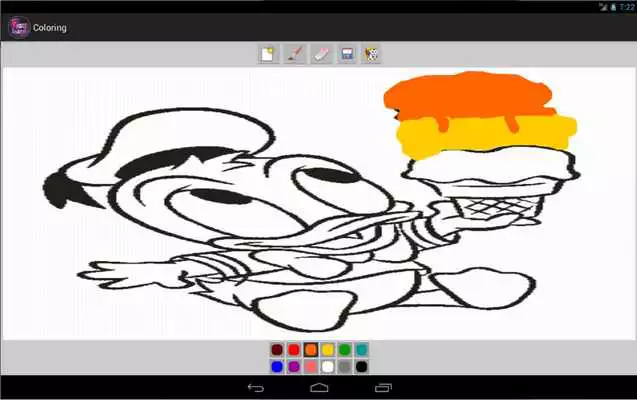Image resolution: width=637 pixels, height=400 pixels.
Task: Choose the red color swatch
Action: pos(294,350)
